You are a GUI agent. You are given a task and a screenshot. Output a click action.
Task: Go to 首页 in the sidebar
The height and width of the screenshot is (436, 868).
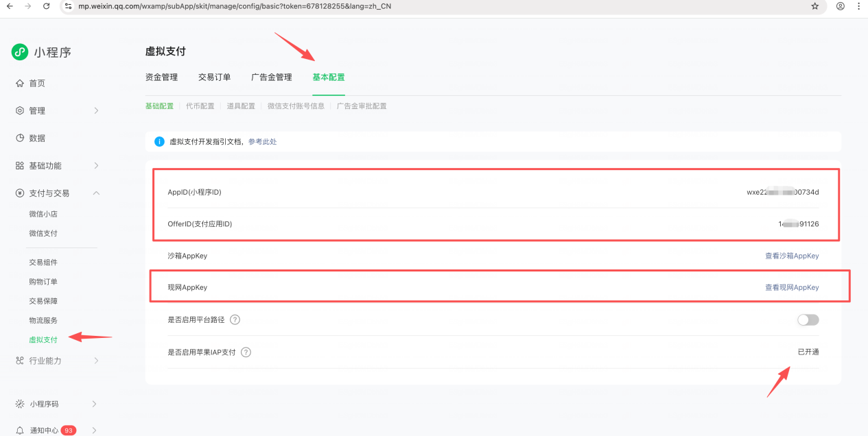pyautogui.click(x=37, y=83)
